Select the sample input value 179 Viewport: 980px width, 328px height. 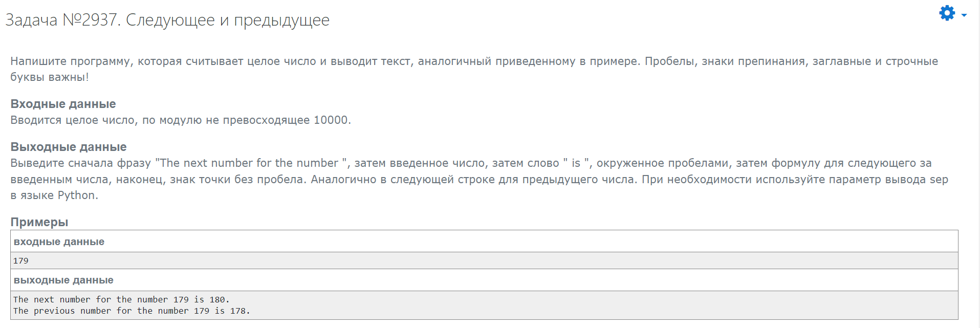(x=21, y=261)
